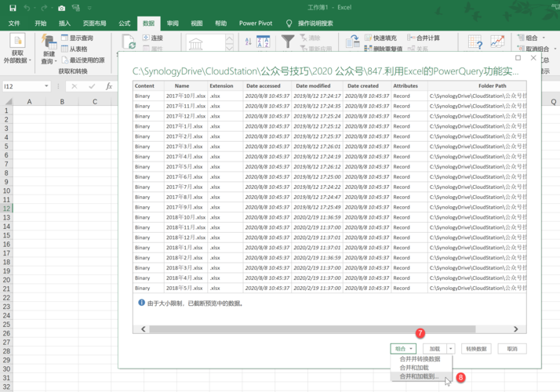The height and width of the screenshot is (392, 560).
Task: Open Get External Data (获取外部数据) menu
Action: tap(17, 49)
